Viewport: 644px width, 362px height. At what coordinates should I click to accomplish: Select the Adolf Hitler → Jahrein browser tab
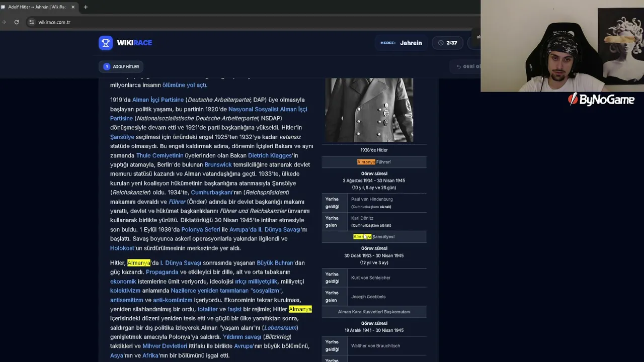[x=39, y=7]
